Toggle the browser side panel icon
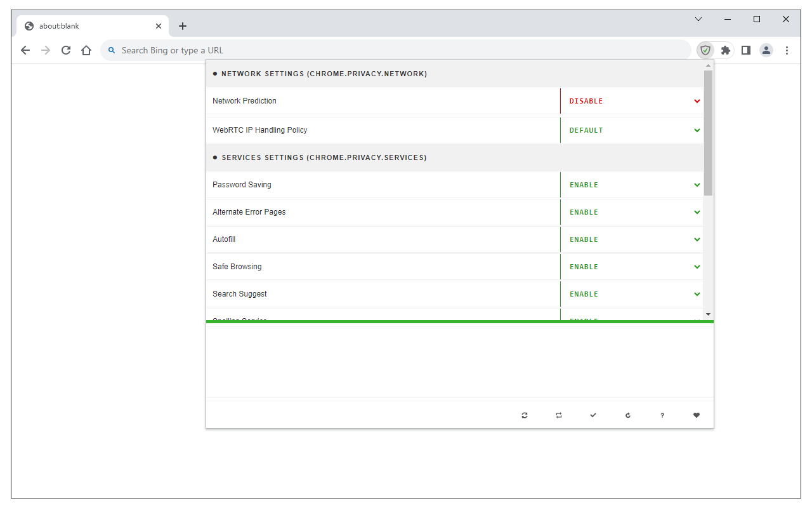 746,50
